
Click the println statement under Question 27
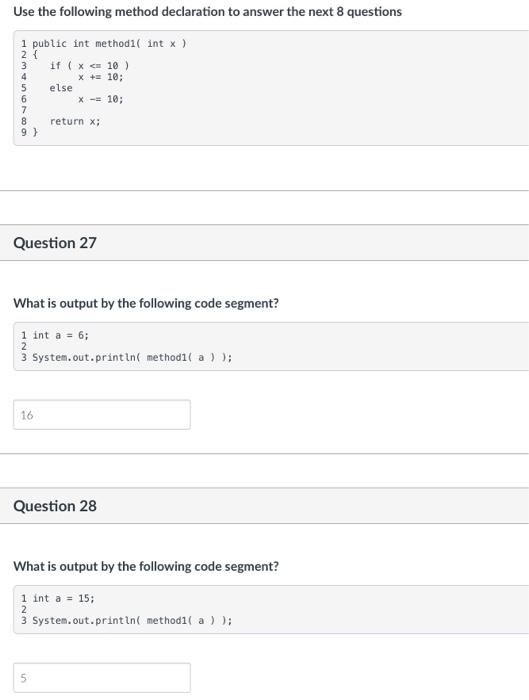(x=132, y=358)
